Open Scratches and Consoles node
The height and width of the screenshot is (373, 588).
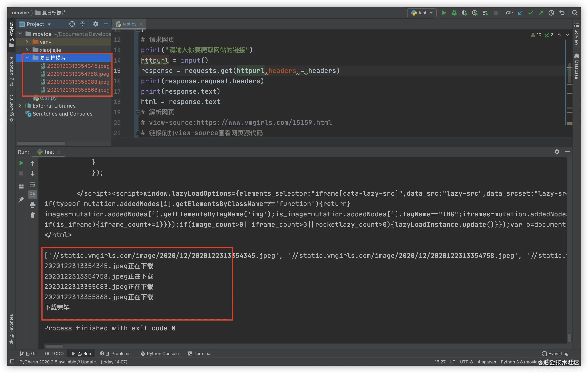click(x=59, y=114)
